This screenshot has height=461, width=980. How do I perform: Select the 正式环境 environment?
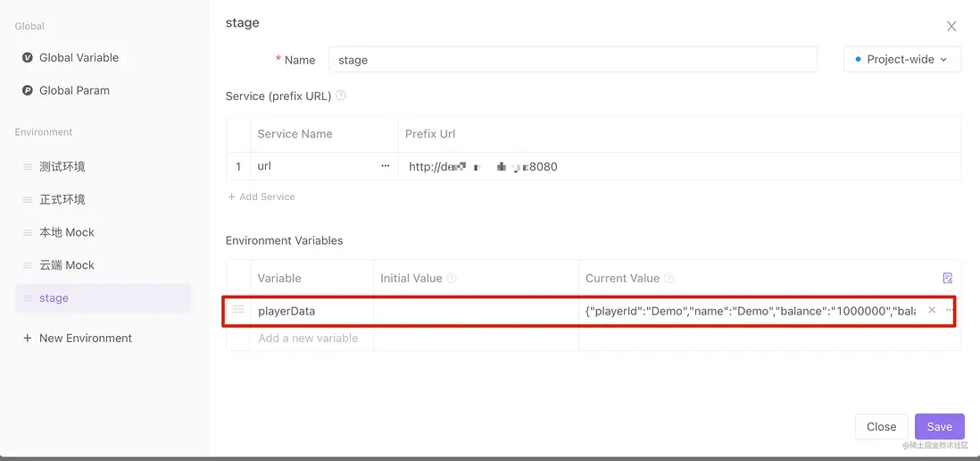[62, 199]
